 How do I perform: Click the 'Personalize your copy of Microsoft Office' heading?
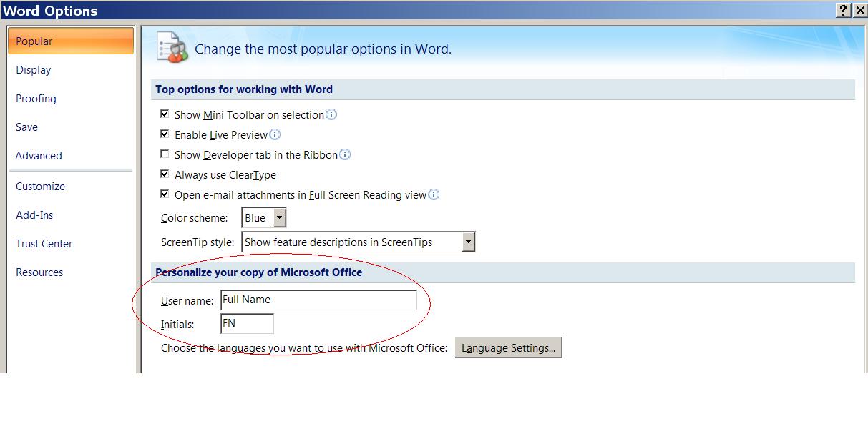coord(259,272)
